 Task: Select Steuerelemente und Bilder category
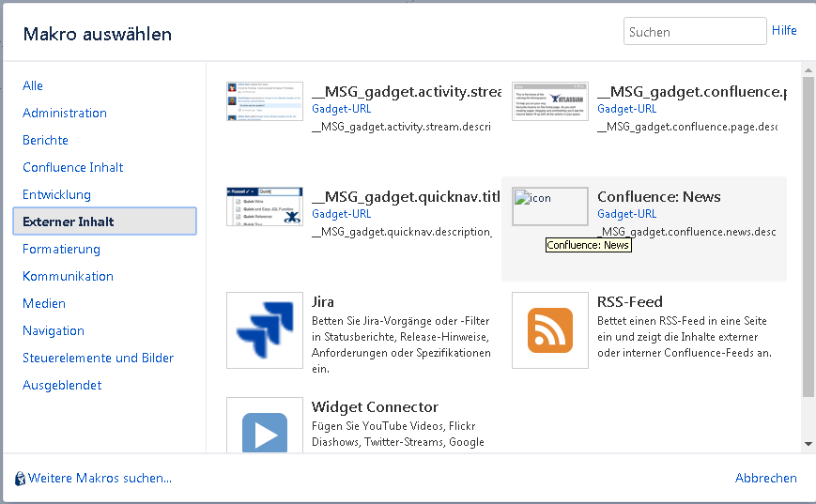click(x=98, y=358)
